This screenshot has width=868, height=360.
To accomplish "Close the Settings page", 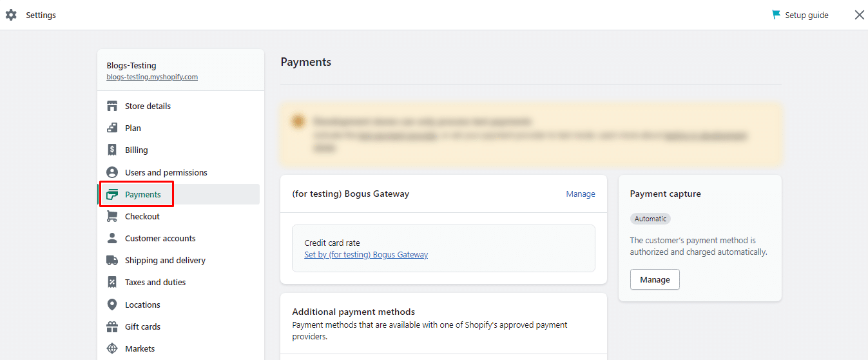I will point(859,15).
